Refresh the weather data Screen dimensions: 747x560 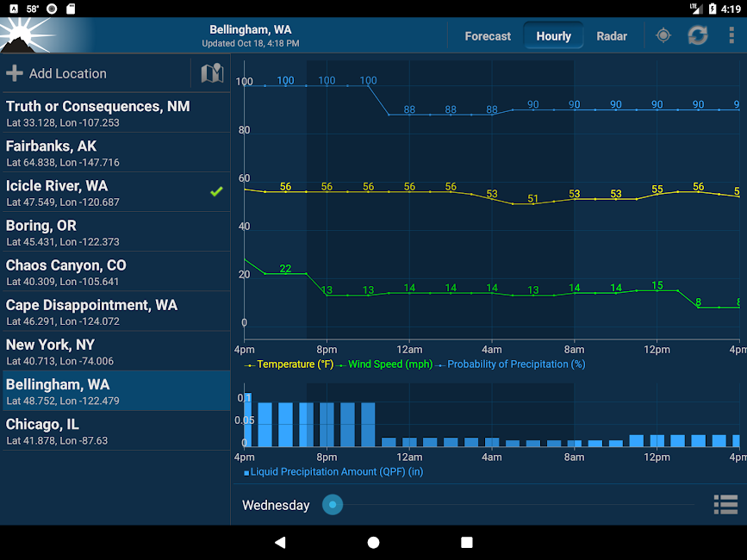(697, 35)
